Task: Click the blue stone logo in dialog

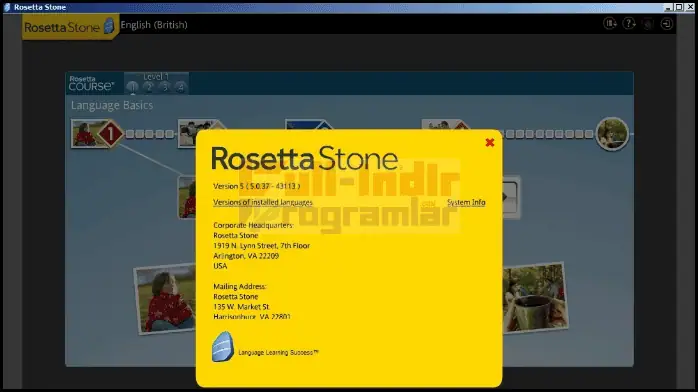Action: tap(223, 347)
